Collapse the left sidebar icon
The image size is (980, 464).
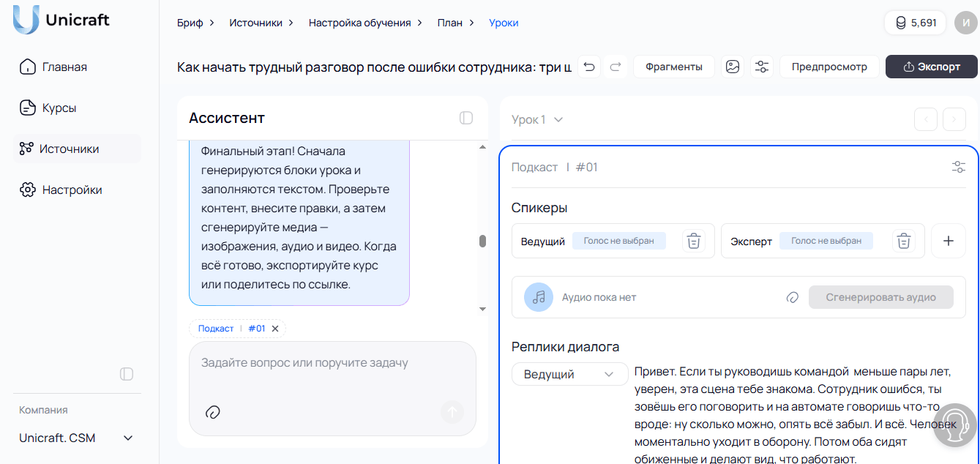(x=127, y=374)
